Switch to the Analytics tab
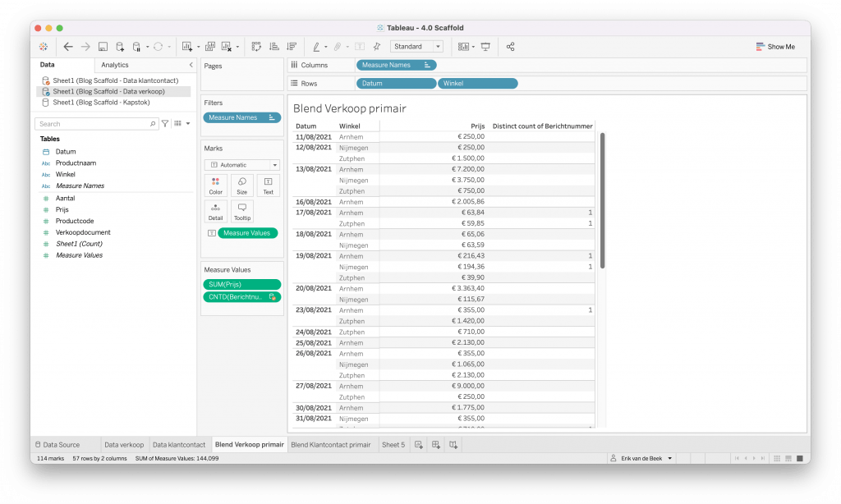The image size is (841, 504). click(115, 65)
